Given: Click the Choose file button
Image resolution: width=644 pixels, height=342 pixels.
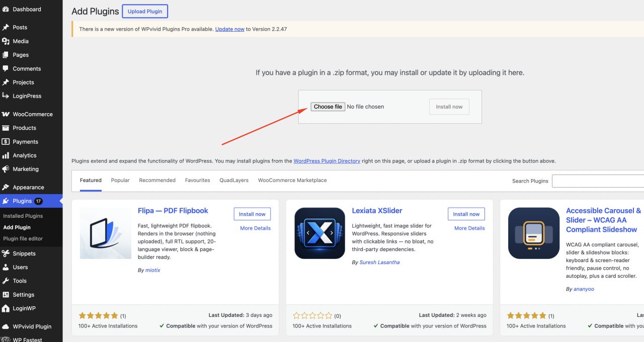Looking at the screenshot, I should click(328, 107).
